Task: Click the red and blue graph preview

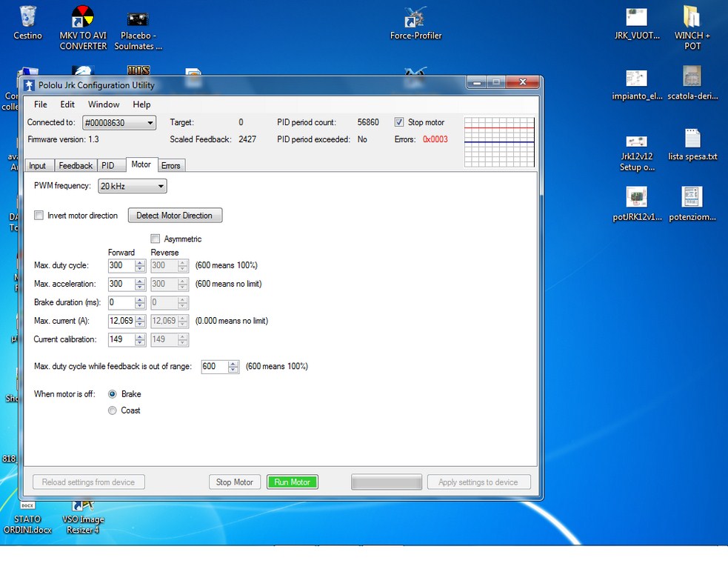Action: pyautogui.click(x=499, y=142)
